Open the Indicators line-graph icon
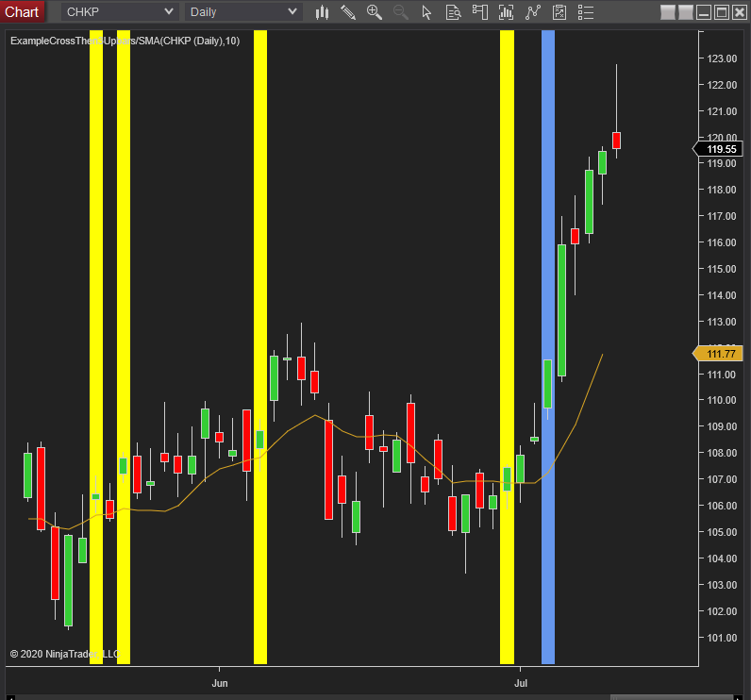Image resolution: width=751 pixels, height=700 pixels. point(533,12)
